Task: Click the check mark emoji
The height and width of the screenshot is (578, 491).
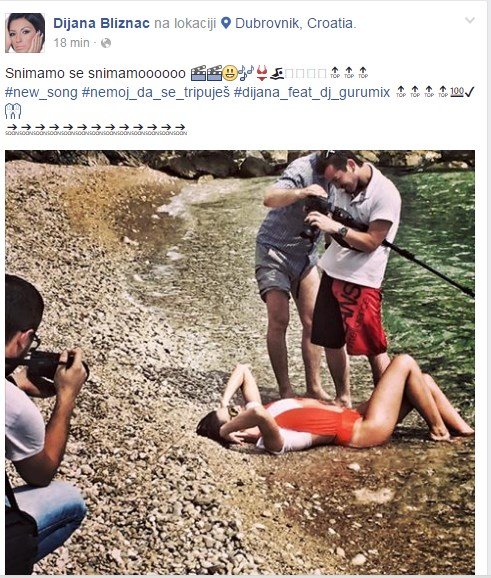Action: (x=469, y=92)
